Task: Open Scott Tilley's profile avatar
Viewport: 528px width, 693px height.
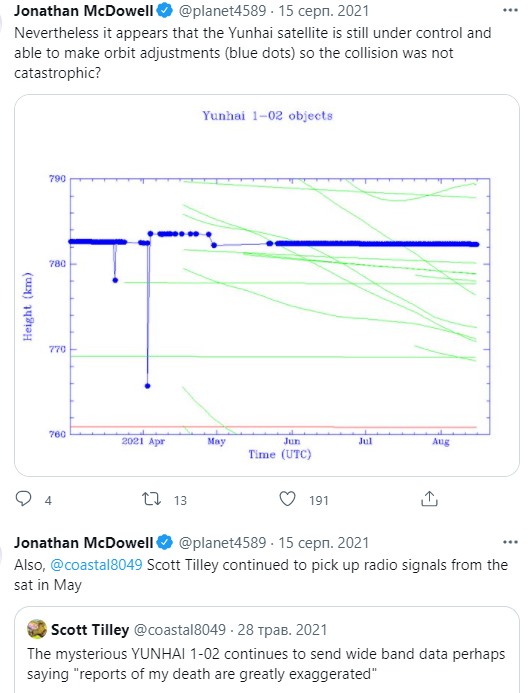Action: tap(37, 629)
